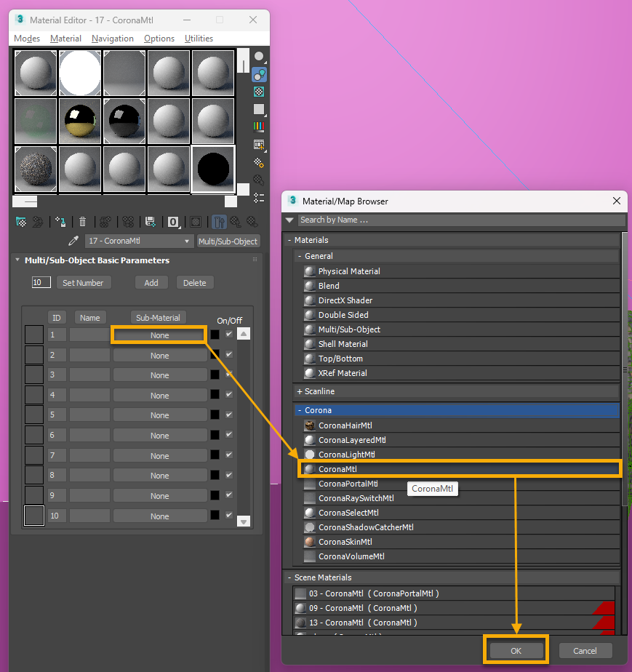Viewport: 632px width, 672px height.
Task: Click the Reset Map/Mtl trash can icon
Action: click(82, 222)
